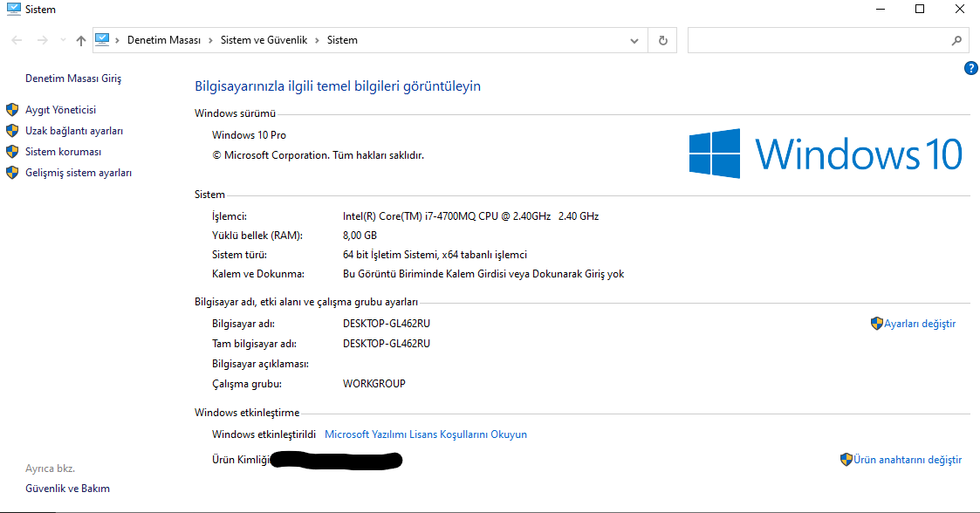Select Sistem breadcrumb in address bar
Image resolution: width=980 pixels, height=513 pixels.
click(x=342, y=40)
